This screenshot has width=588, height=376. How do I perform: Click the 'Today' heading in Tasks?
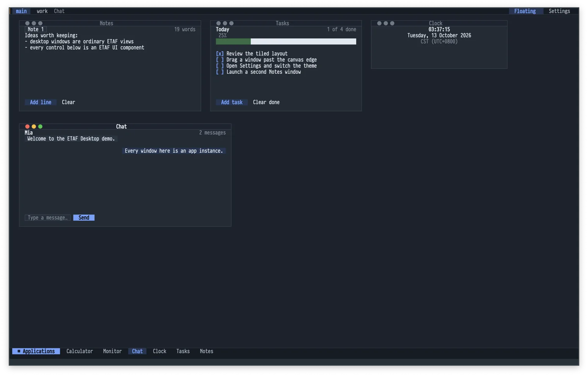point(222,29)
